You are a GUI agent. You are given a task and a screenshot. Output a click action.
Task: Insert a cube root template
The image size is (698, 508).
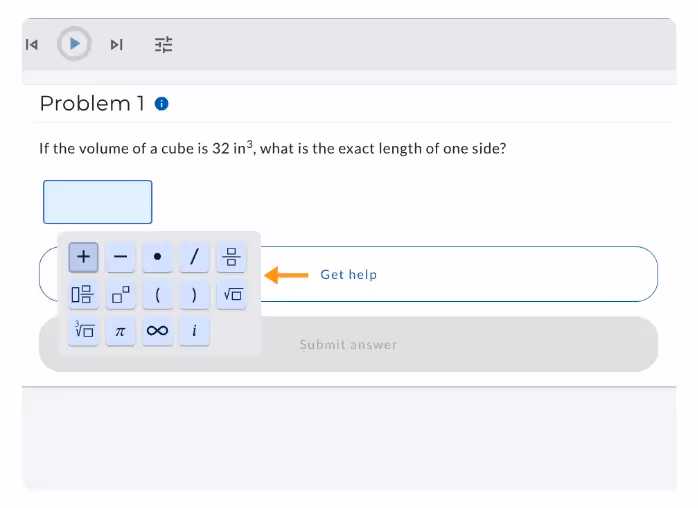point(83,331)
